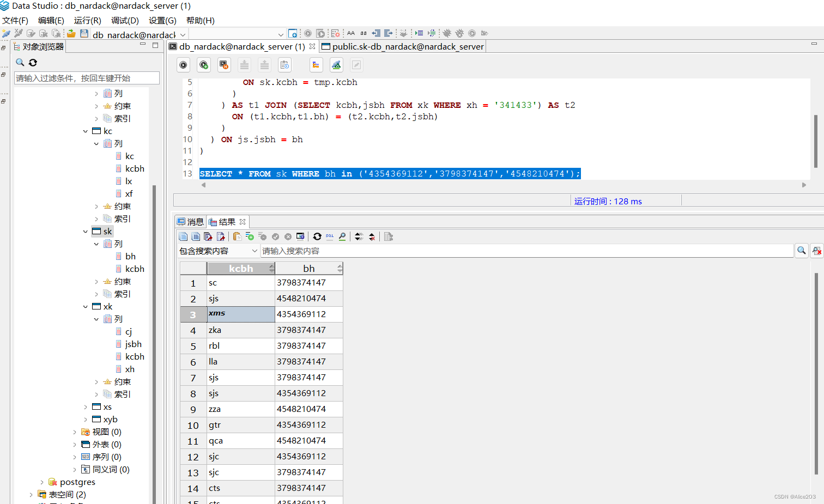
Task: Expand the xyb table node
Action: click(86, 420)
